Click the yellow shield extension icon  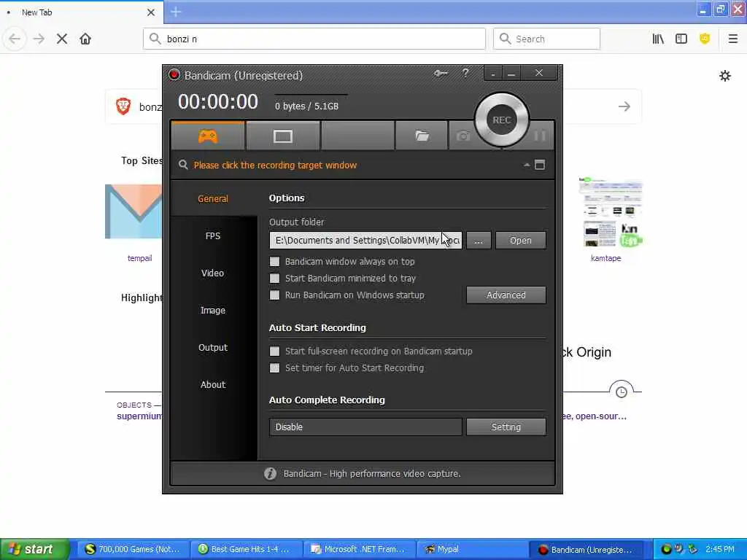click(x=705, y=39)
